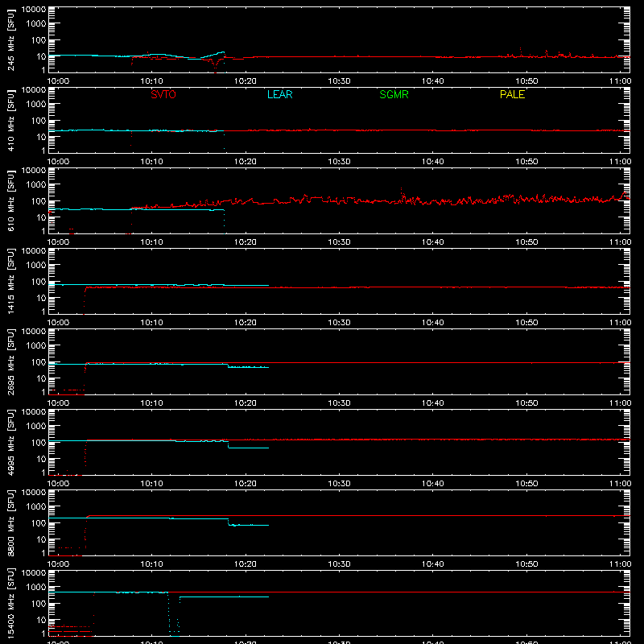The height and width of the screenshot is (644, 644).
Task: Click the red SVTO station label
Action: 163,94
